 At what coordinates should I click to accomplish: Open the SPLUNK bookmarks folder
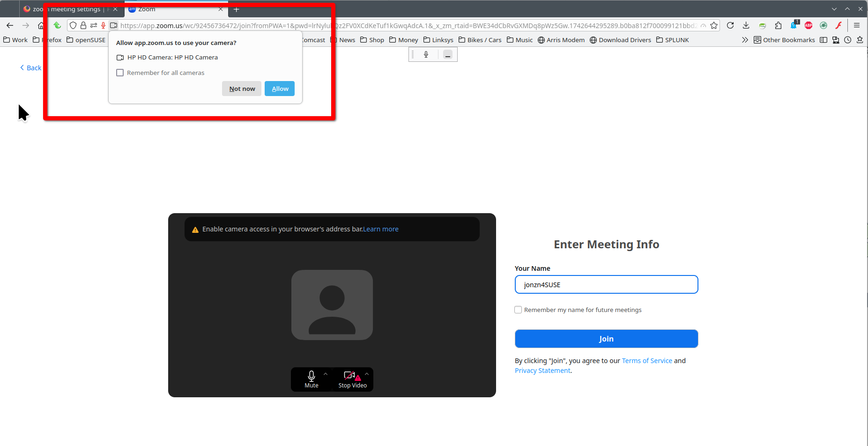[x=673, y=40]
